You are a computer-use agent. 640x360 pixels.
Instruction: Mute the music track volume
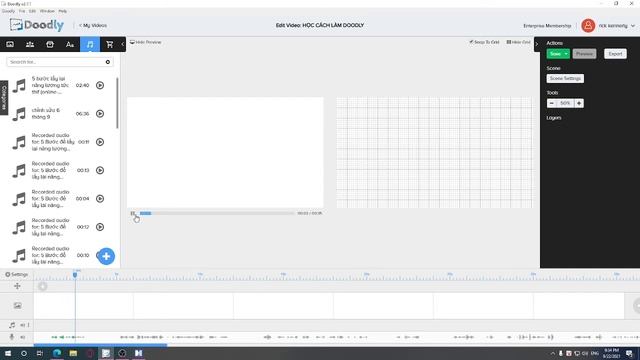[23, 325]
